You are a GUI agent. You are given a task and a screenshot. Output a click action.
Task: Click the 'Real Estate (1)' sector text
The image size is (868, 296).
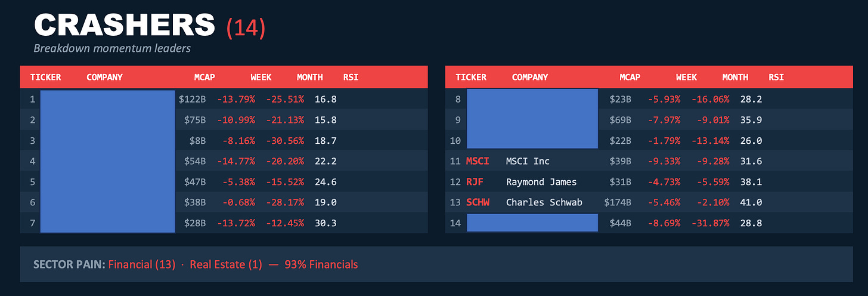pos(226,264)
